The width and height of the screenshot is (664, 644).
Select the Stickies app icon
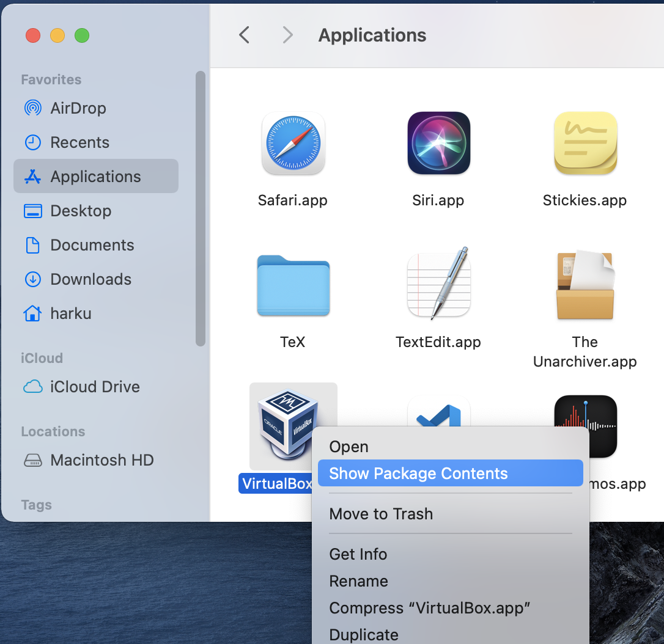click(x=585, y=143)
